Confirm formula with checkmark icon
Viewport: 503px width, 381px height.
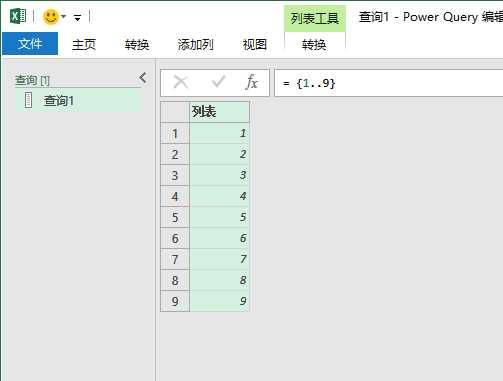[218, 82]
